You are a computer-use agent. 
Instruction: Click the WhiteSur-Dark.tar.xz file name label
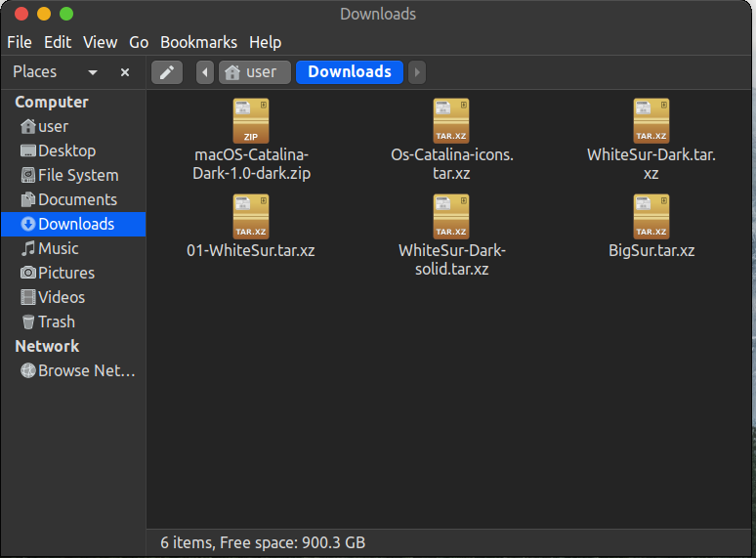pyautogui.click(x=651, y=164)
